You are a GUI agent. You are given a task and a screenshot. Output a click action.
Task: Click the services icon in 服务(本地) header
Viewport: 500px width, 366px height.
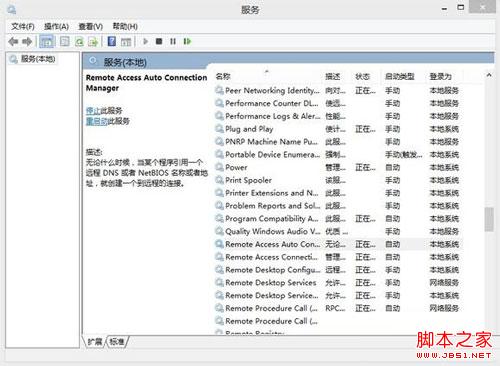point(93,61)
